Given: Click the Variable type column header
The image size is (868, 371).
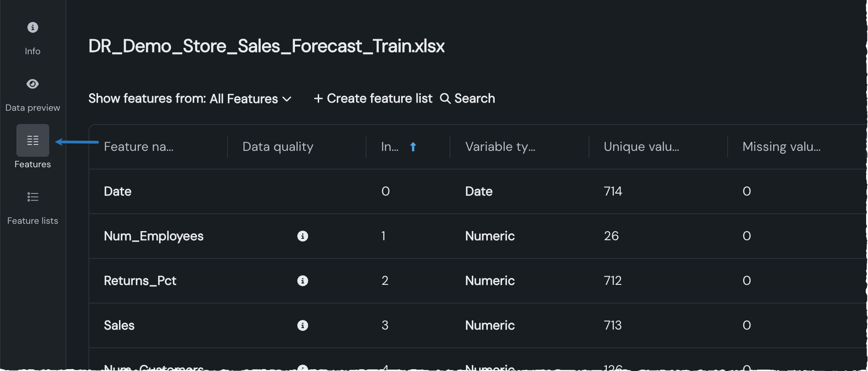Looking at the screenshot, I should point(500,147).
